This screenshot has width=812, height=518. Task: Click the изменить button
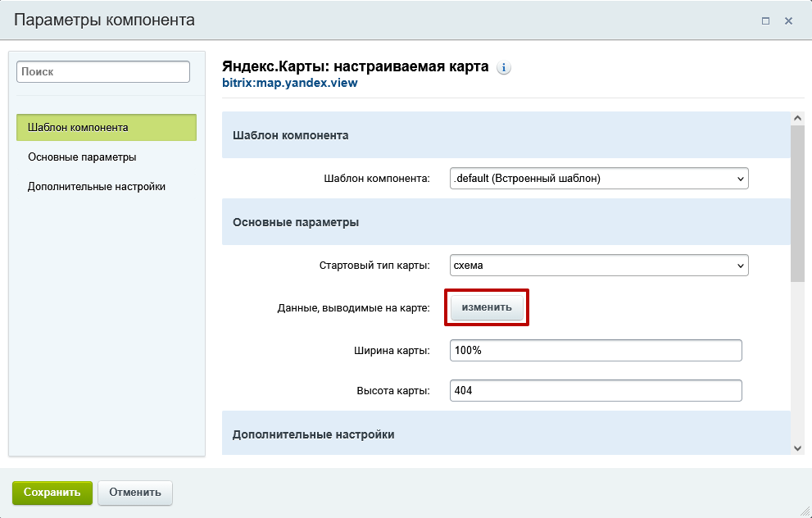point(486,307)
